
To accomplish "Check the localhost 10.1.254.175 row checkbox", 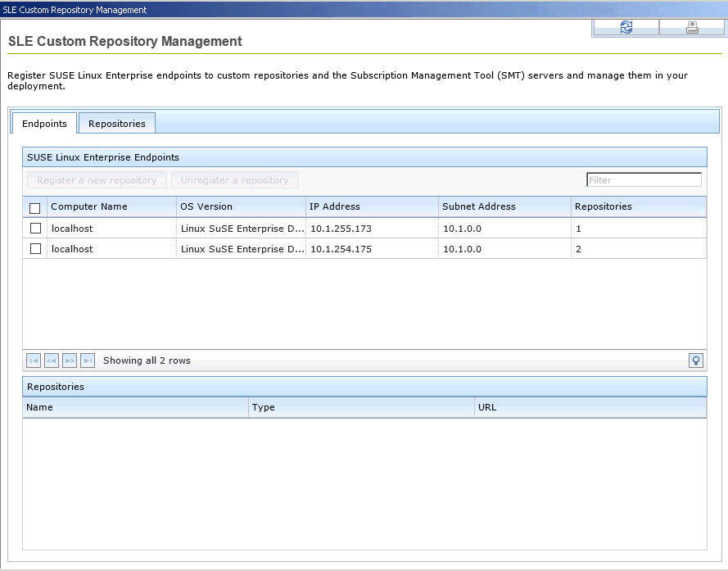I will click(x=35, y=249).
